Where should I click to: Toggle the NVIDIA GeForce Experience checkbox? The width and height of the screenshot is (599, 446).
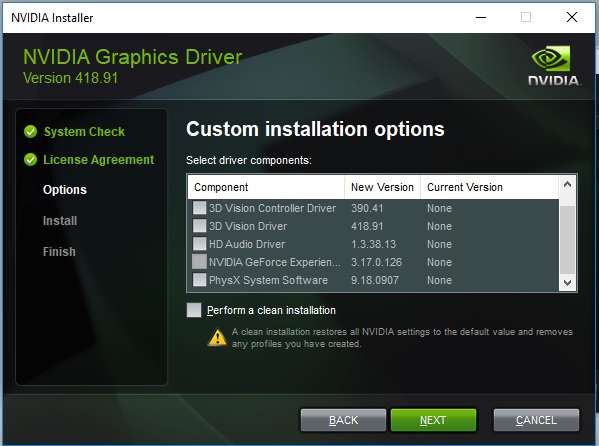click(199, 262)
